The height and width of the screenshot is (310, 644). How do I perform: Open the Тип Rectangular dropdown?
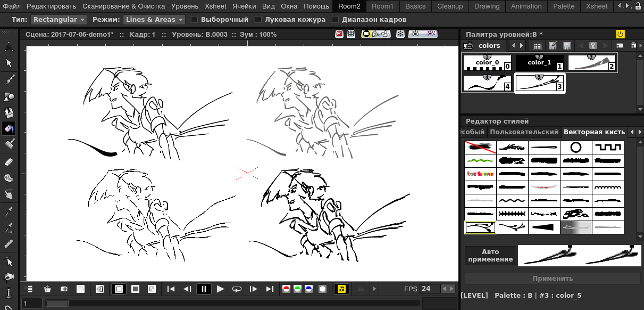pyautogui.click(x=58, y=19)
